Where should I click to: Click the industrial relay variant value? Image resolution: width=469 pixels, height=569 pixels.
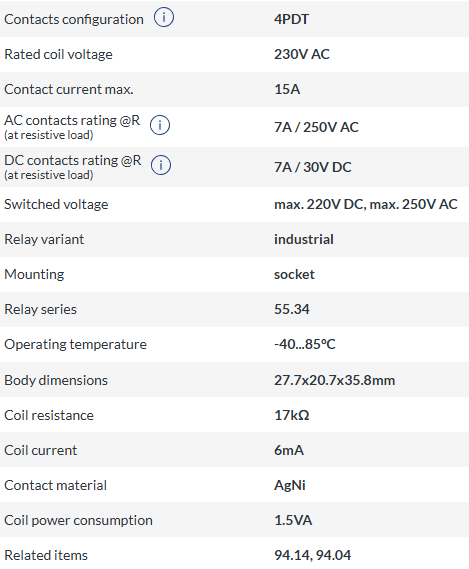pos(304,240)
